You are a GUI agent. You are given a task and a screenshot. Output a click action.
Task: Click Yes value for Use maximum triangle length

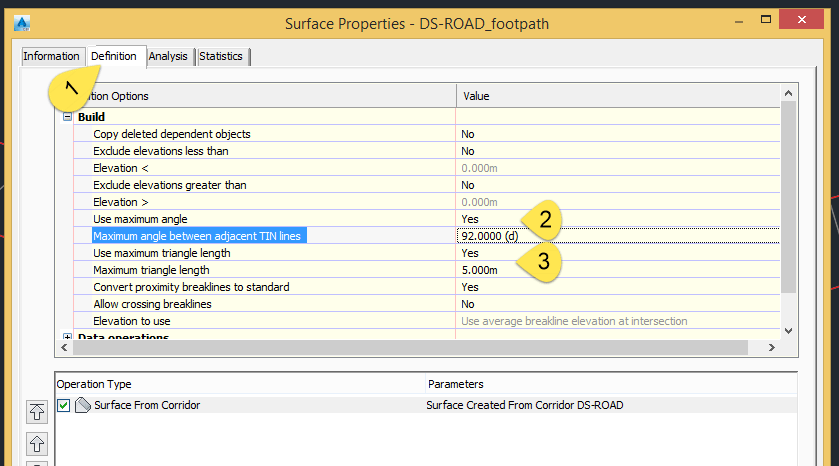tap(470, 253)
